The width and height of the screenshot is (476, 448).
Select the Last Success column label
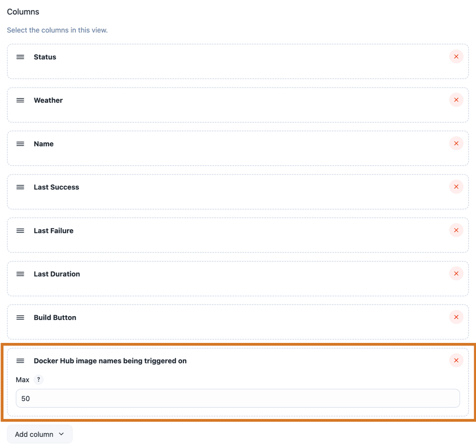tap(56, 187)
